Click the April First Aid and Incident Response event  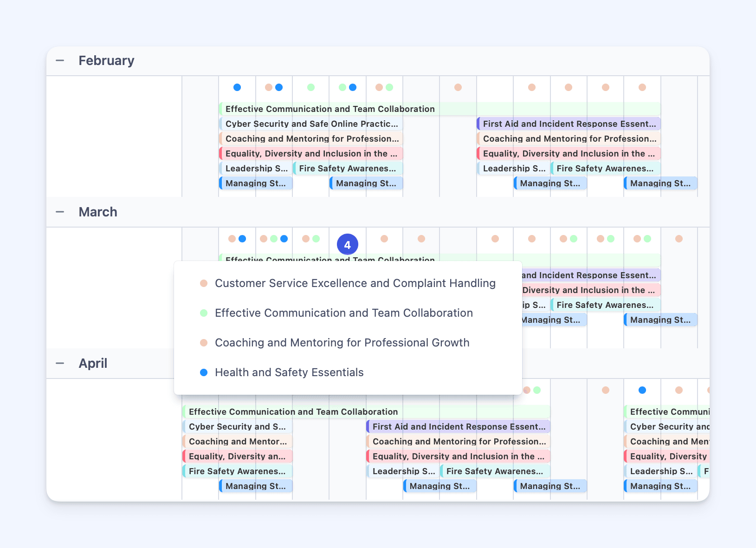click(458, 427)
